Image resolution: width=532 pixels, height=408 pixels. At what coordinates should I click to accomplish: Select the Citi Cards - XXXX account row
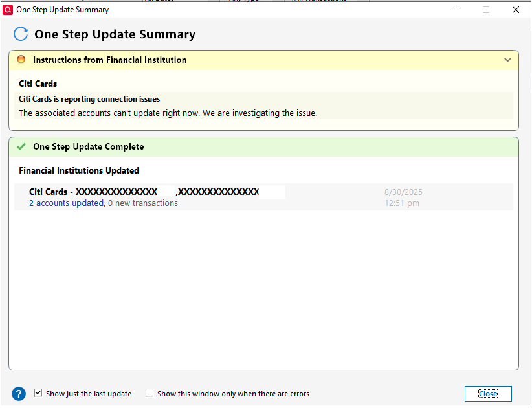pos(263,197)
